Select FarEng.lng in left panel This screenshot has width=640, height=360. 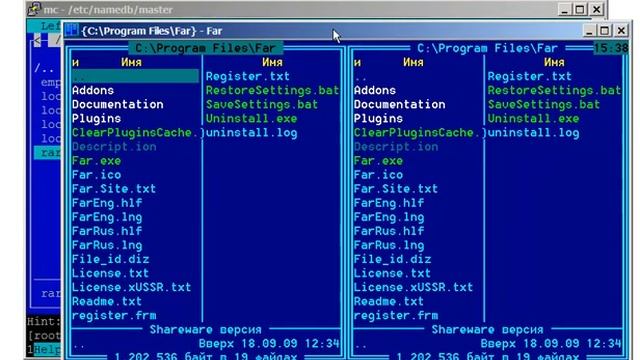pyautogui.click(x=107, y=217)
